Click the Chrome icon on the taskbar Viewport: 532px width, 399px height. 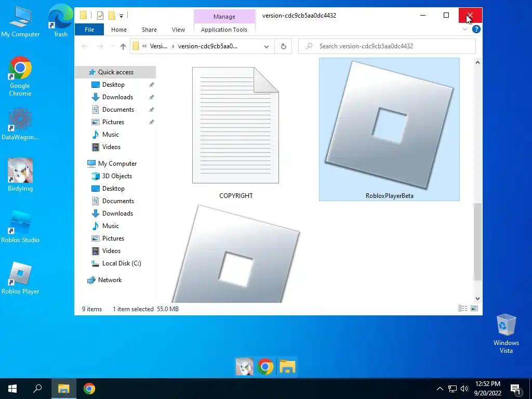(89, 389)
